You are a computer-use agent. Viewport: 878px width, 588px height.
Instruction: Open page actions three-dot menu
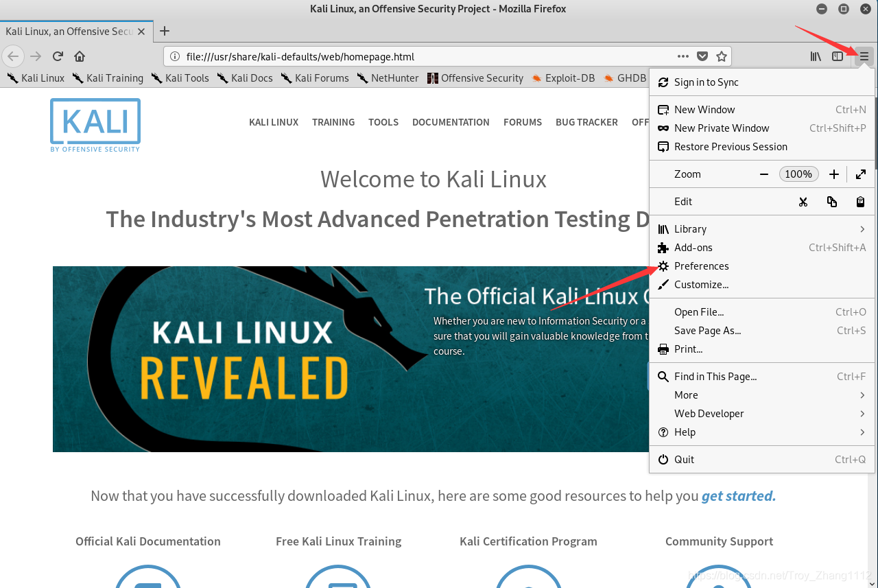point(683,56)
